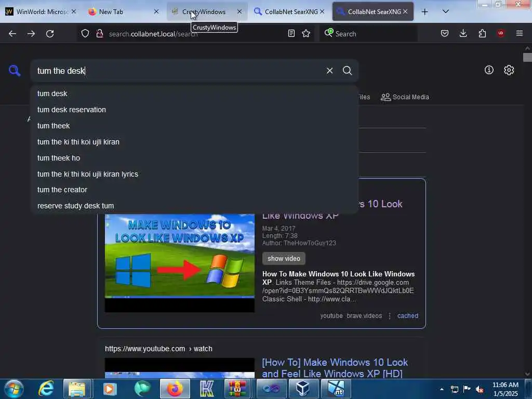Open Windows Media Player taskbar icon
Image resolution: width=532 pixels, height=399 pixels.
110,389
